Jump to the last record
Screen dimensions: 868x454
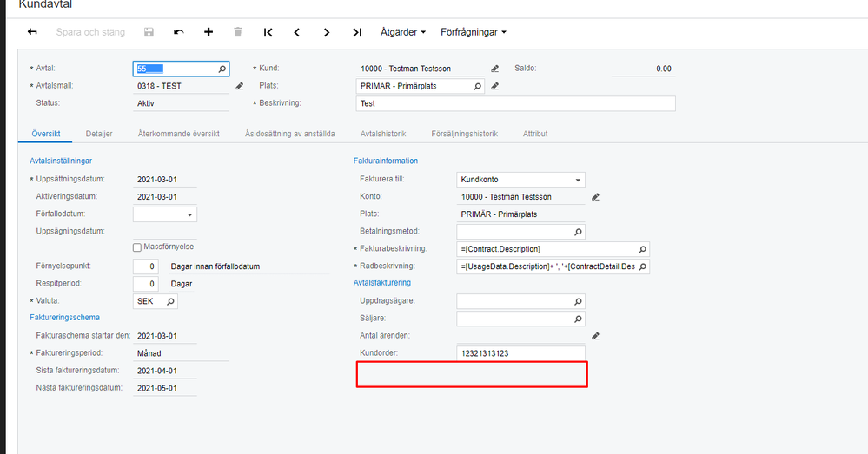pos(356,32)
